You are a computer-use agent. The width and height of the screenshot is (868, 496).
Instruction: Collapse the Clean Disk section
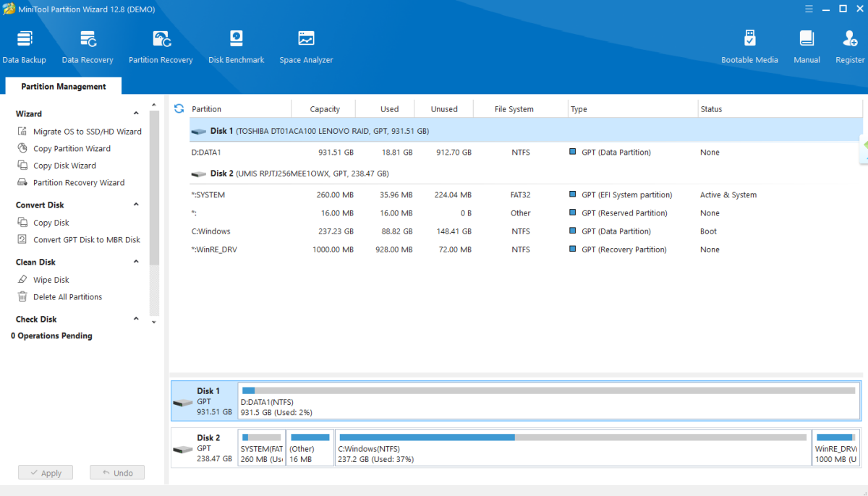click(136, 262)
